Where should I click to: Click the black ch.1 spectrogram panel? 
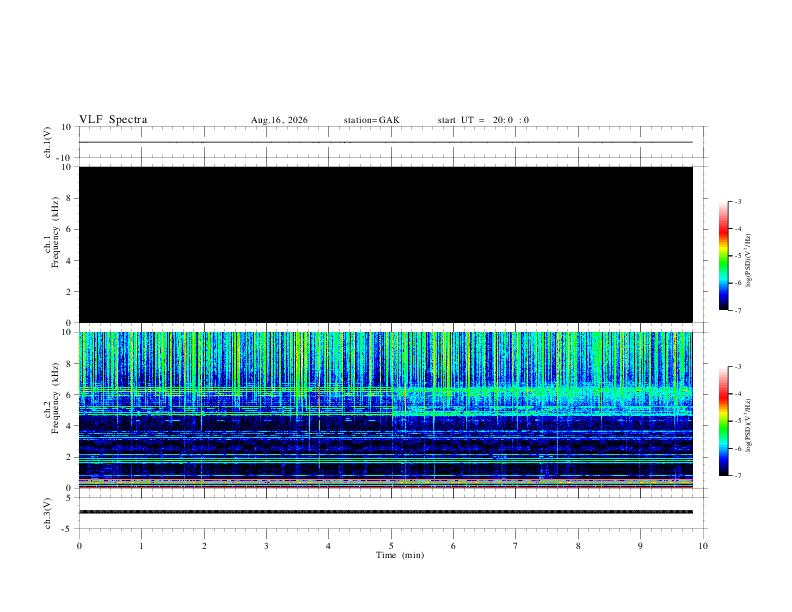(386, 244)
